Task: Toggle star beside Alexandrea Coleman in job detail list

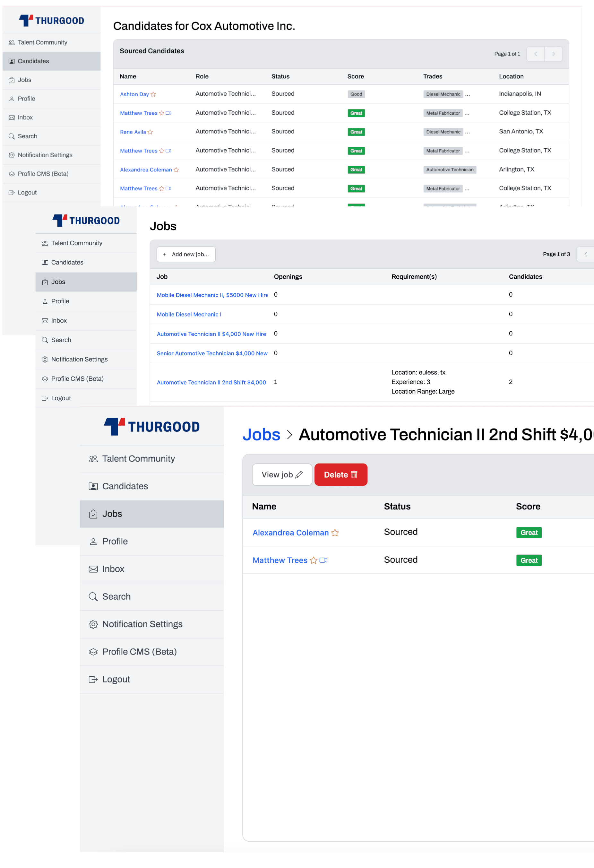Action: pyautogui.click(x=335, y=533)
